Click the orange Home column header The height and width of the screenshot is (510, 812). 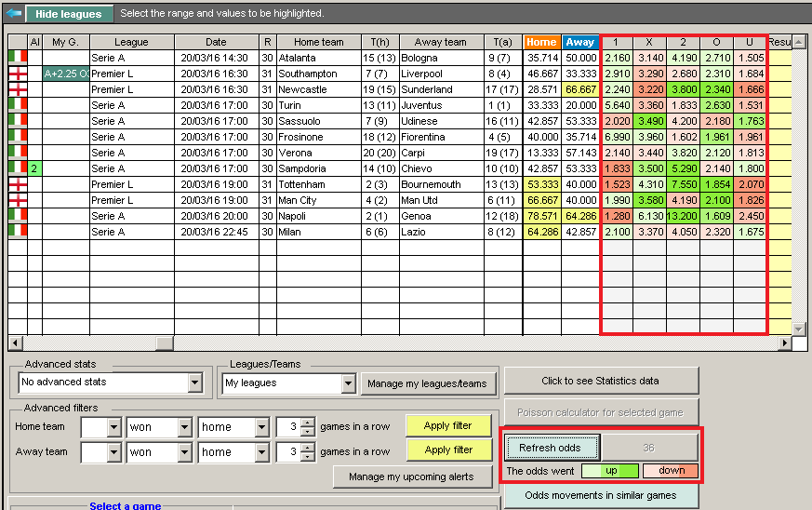click(x=542, y=42)
